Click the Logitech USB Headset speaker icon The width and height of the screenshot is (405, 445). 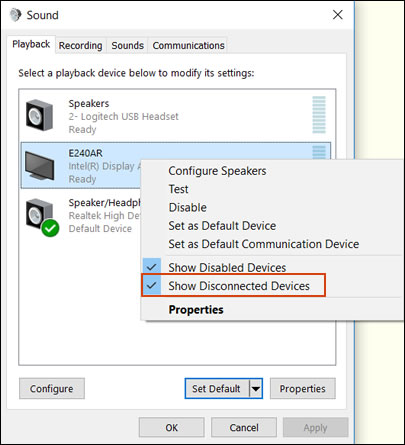pos(39,115)
